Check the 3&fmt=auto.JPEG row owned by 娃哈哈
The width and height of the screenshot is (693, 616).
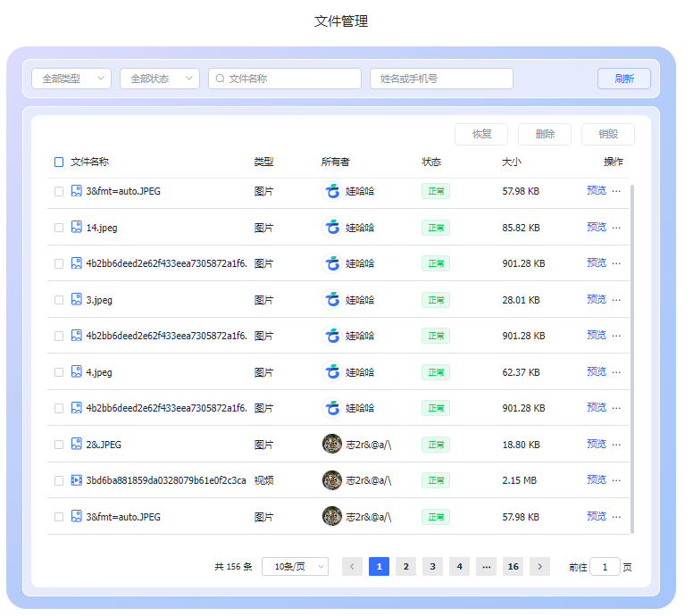[59, 191]
